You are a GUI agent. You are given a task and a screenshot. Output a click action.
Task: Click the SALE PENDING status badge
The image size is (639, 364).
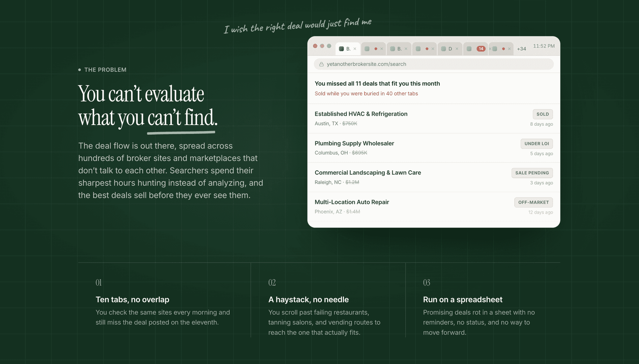532,173
